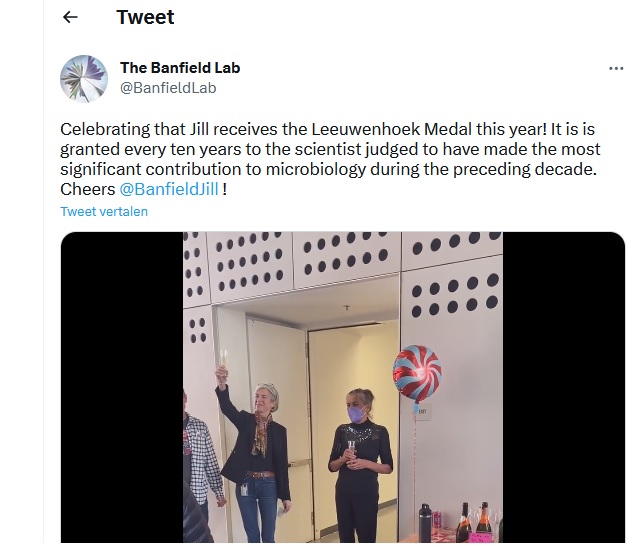The height and width of the screenshot is (554, 640).
Task: Click the black right letterbox of video
Action: click(x=564, y=387)
